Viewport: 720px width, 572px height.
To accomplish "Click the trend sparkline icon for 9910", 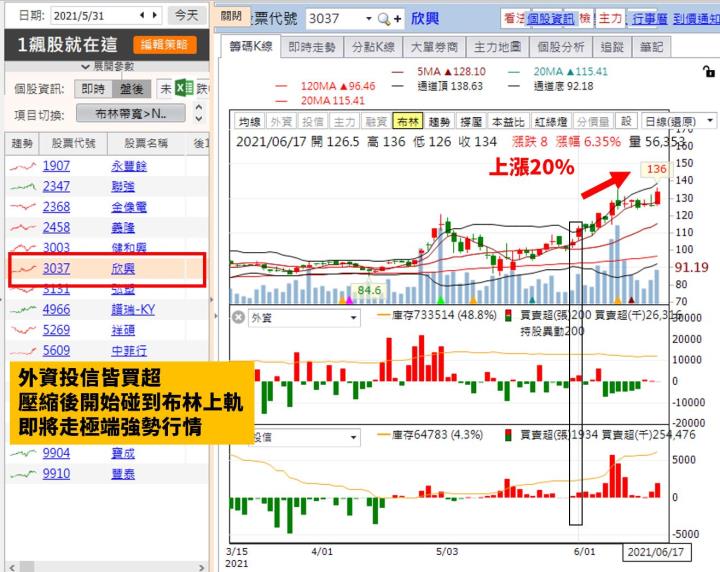I will [22, 474].
